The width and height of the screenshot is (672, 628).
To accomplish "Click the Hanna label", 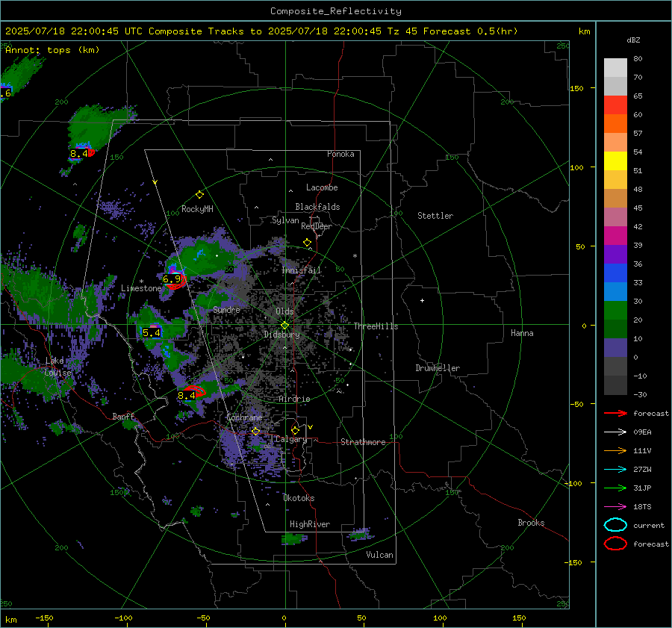I will [x=522, y=333].
